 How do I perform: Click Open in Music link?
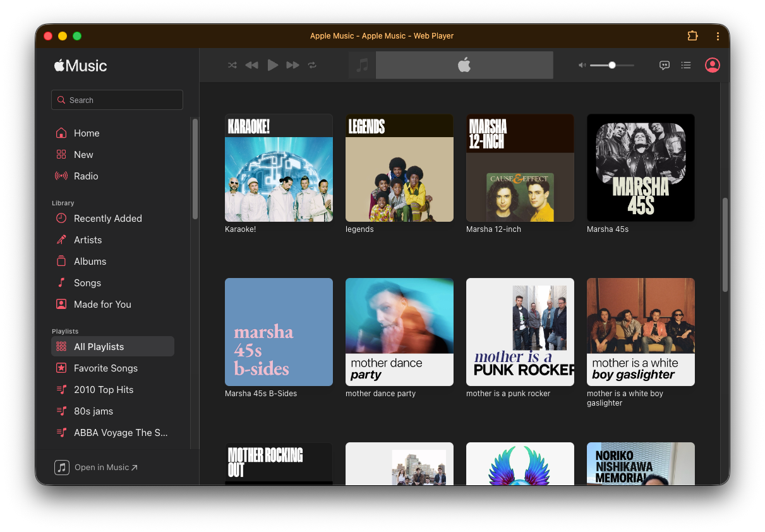point(105,468)
